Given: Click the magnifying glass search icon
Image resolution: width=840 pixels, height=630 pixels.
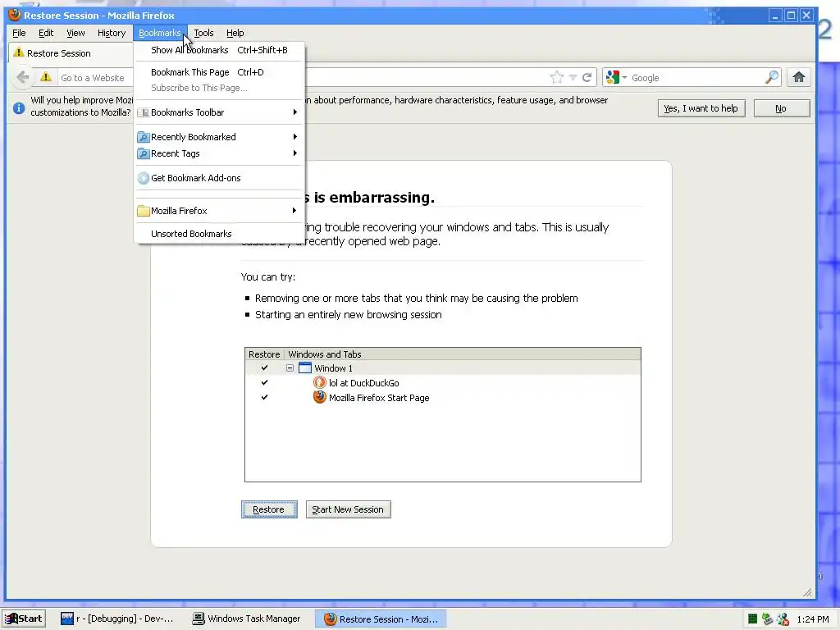Looking at the screenshot, I should [x=771, y=78].
